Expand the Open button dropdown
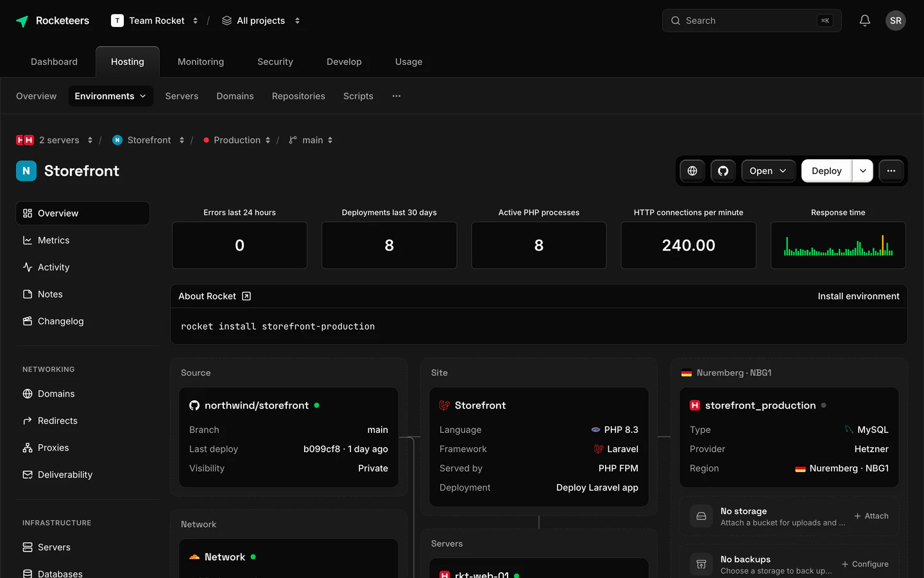This screenshot has width=924, height=578. tap(768, 171)
